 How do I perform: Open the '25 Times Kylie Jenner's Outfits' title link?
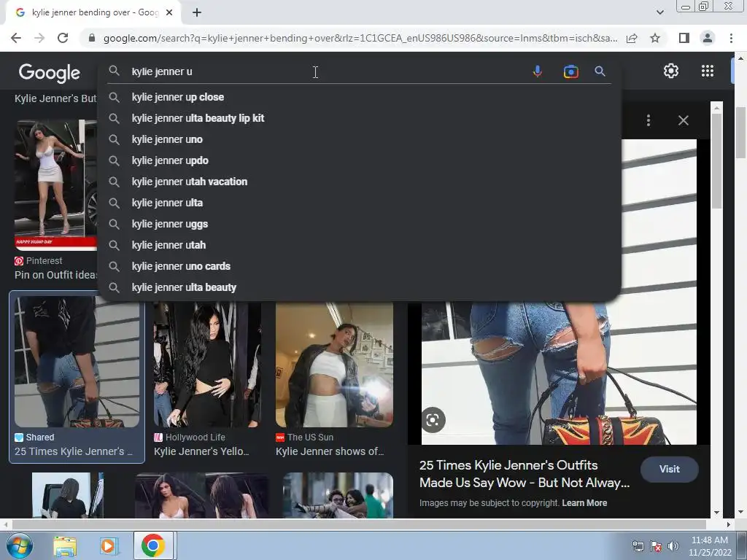525,474
